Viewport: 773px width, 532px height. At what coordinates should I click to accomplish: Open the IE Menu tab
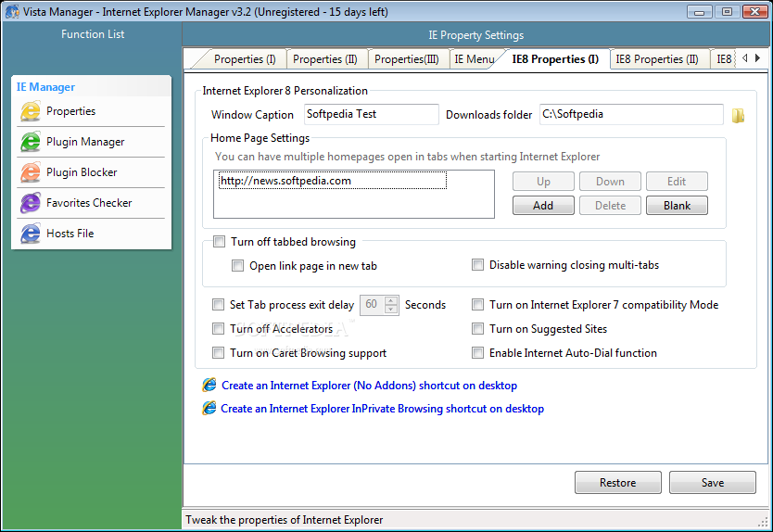tap(474, 59)
